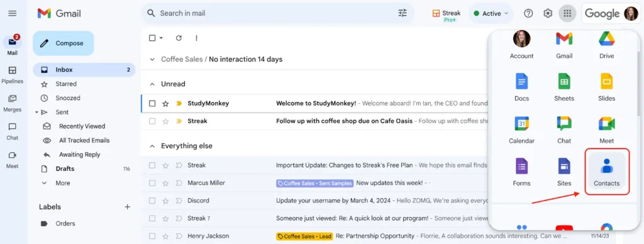
Task: Create a new label with plus icon
Action: [x=127, y=207]
